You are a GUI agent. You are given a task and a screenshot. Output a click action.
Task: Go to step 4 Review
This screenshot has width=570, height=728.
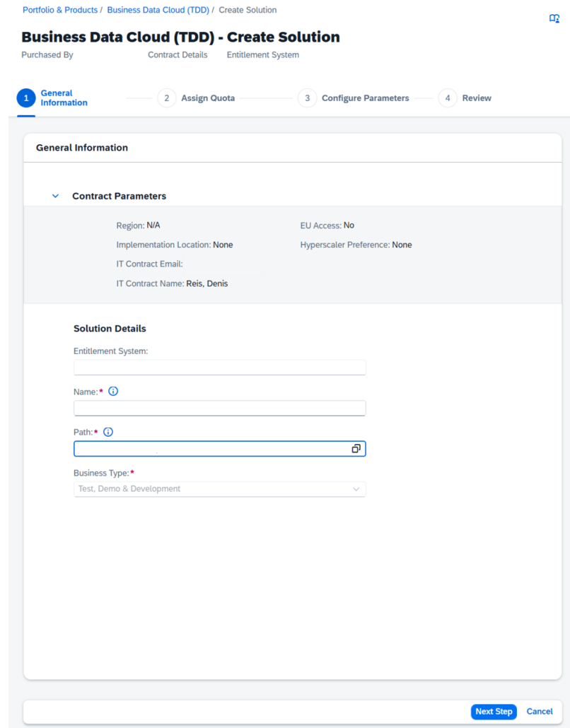point(465,98)
